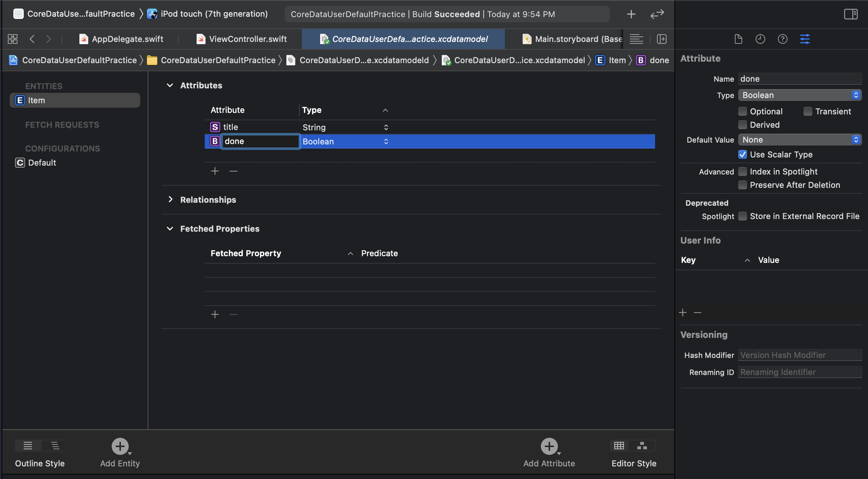This screenshot has width=868, height=479.
Task: Open the Type Boolean dropdown in inspector
Action: (799, 95)
